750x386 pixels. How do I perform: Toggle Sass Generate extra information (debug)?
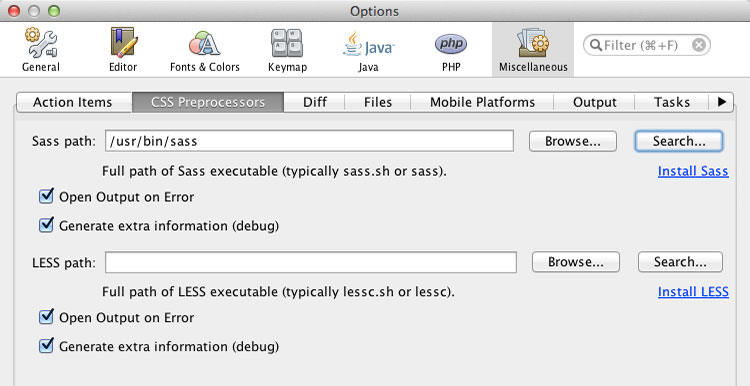click(x=46, y=225)
